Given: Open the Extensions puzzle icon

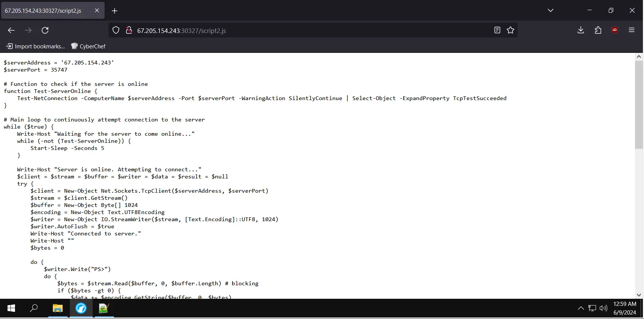Looking at the screenshot, I should (x=598, y=30).
